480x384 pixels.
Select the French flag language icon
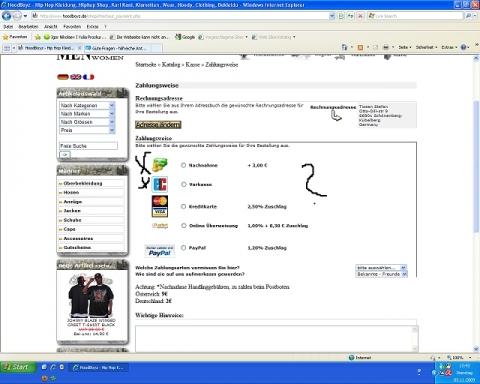coord(88,77)
